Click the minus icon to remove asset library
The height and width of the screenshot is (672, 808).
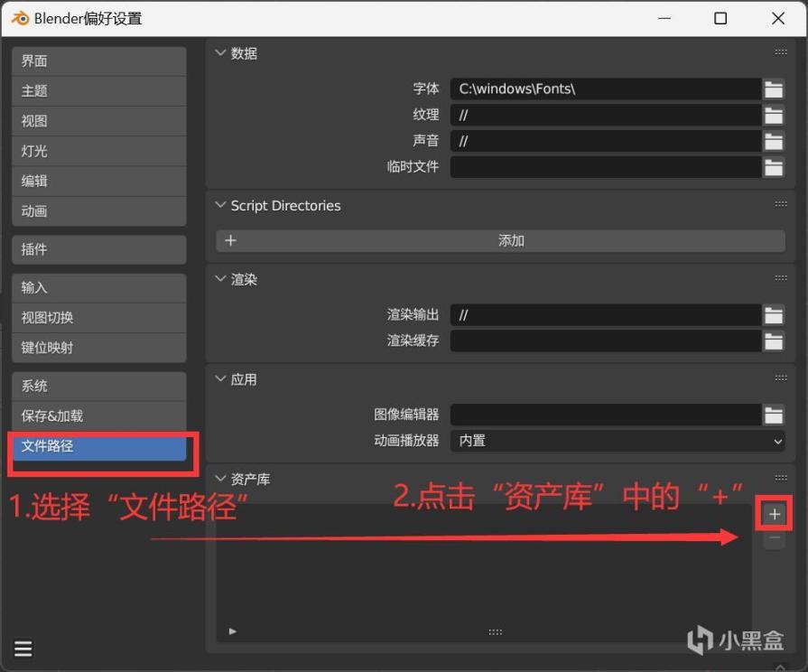774,538
